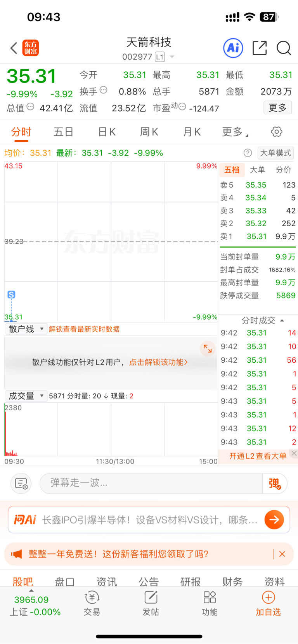Open the 盘口 tab
The height and width of the screenshot is (644, 298).
point(64,581)
